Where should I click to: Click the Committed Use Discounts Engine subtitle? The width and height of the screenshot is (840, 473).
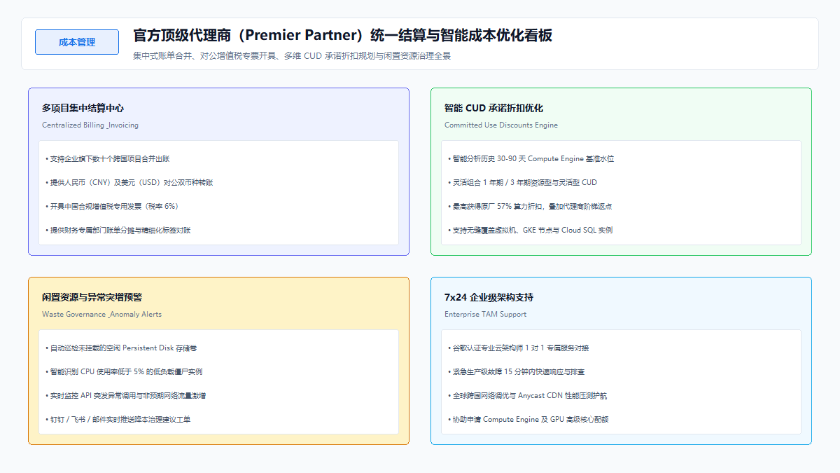(501, 125)
